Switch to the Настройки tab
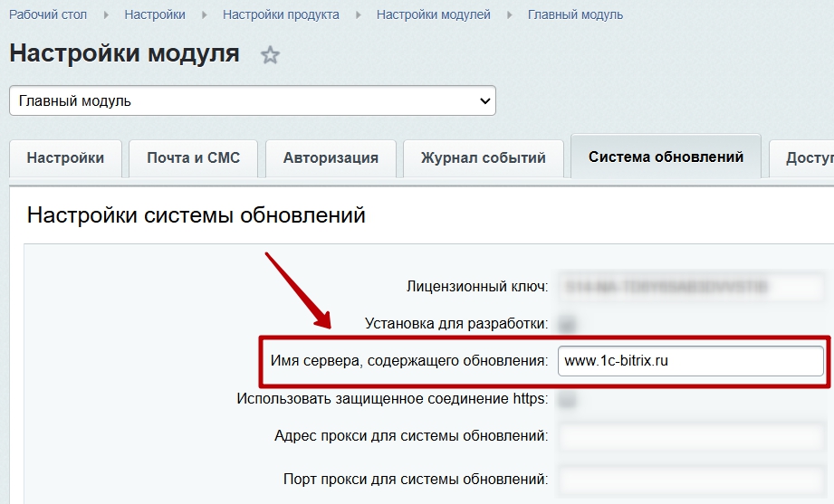Screen dimensions: 834x504 (65, 158)
